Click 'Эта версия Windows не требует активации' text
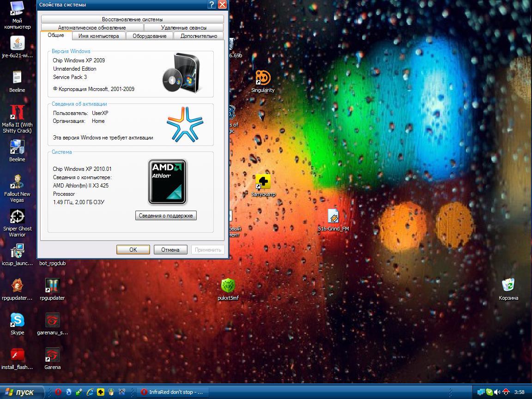The image size is (532, 399). click(103, 138)
